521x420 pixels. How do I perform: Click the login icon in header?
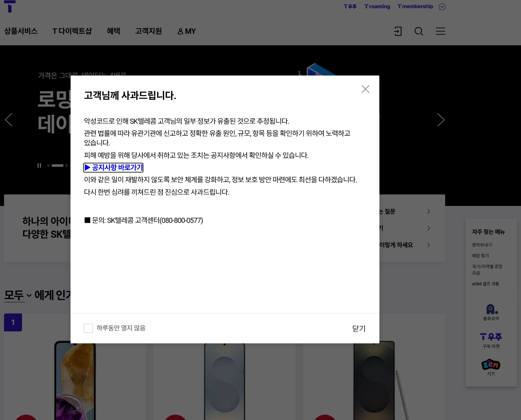[x=398, y=31]
